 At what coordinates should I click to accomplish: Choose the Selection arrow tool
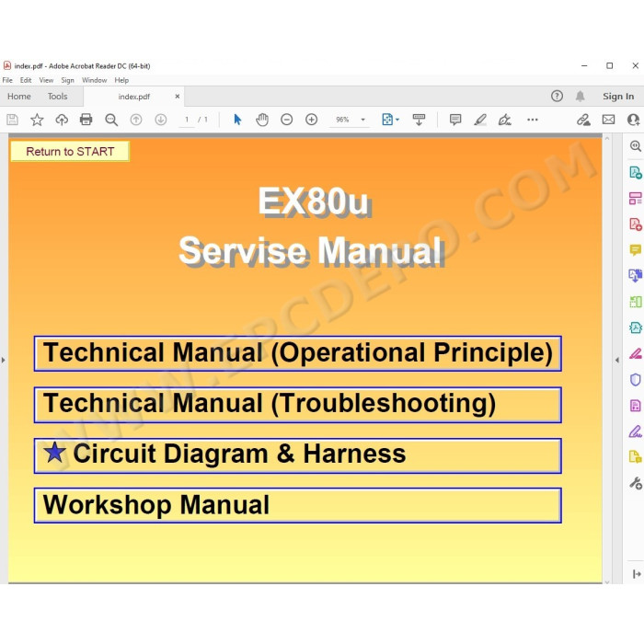click(x=237, y=120)
